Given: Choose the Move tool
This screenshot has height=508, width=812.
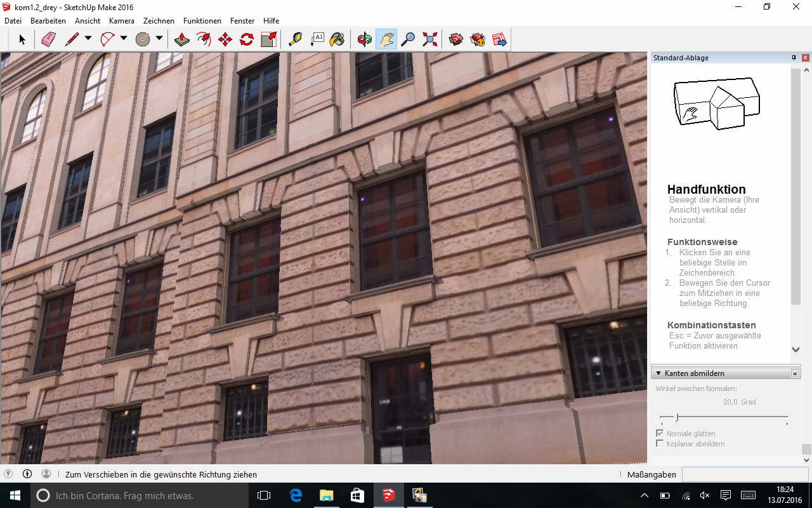Looking at the screenshot, I should (x=225, y=39).
